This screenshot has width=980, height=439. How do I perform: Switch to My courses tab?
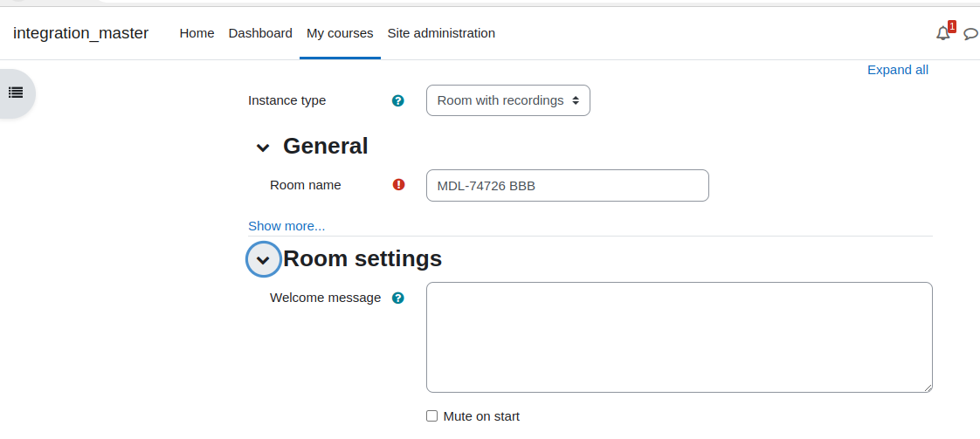[340, 33]
